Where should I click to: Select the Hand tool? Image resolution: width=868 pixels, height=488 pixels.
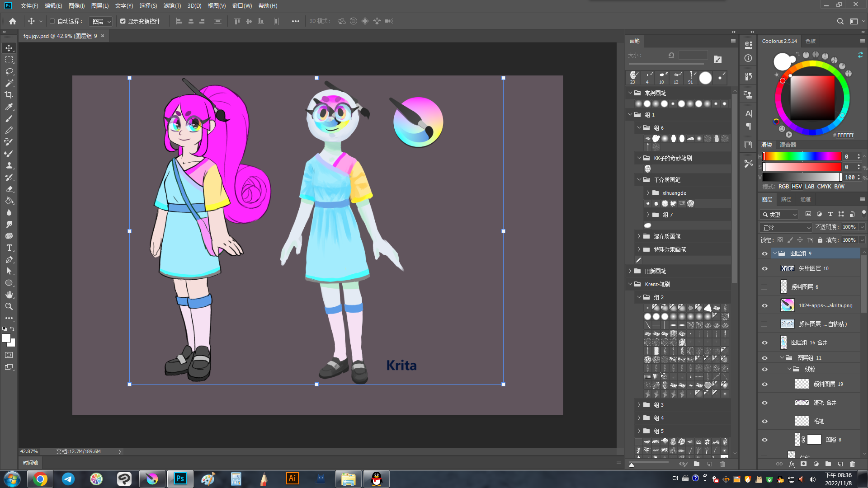[x=9, y=295]
